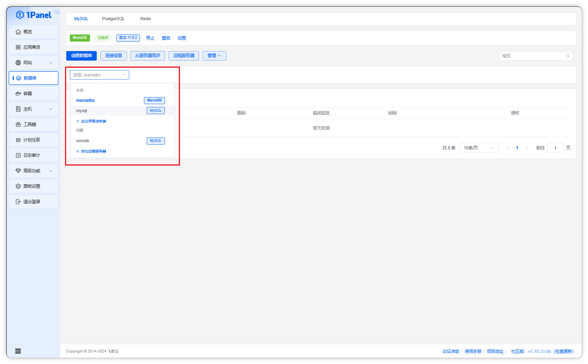
Task: Switch to the Redis tab
Action: pyautogui.click(x=146, y=19)
